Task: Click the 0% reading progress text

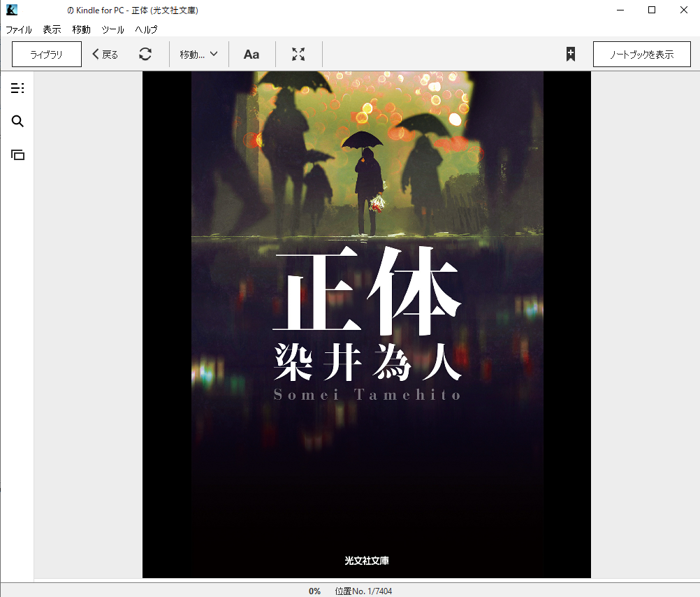Action: coord(314,591)
